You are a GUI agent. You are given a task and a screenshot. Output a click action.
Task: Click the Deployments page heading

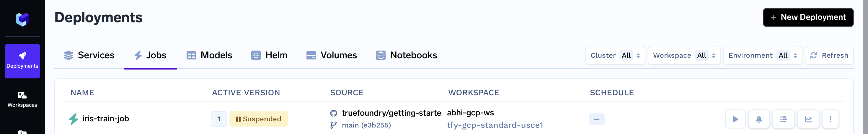98,17
